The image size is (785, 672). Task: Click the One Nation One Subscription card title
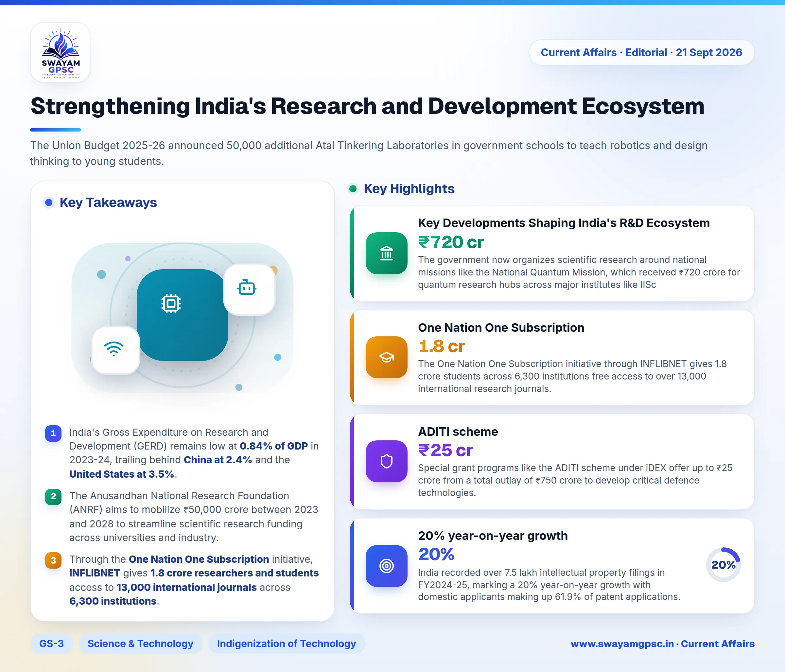tap(501, 327)
